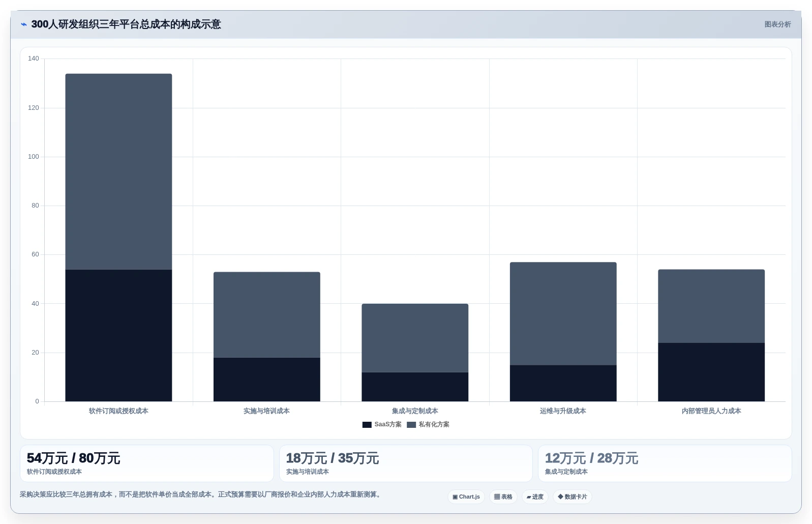Screen dimensions: 812x524
Task: Click the chart title 300人研发组织三年平台总成本的构成示意
Action: point(126,24)
